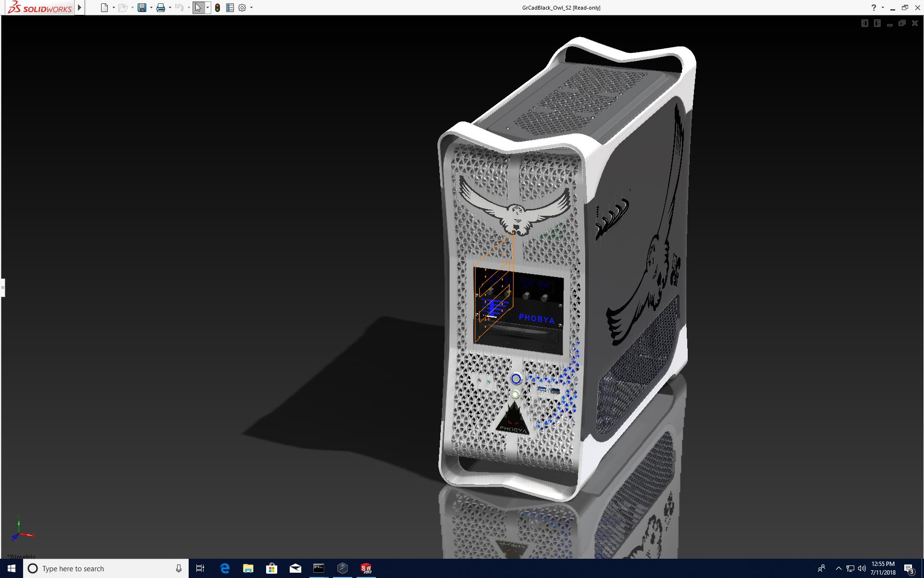This screenshot has height=578, width=924.
Task: Open the Options gear icon
Action: 242,8
